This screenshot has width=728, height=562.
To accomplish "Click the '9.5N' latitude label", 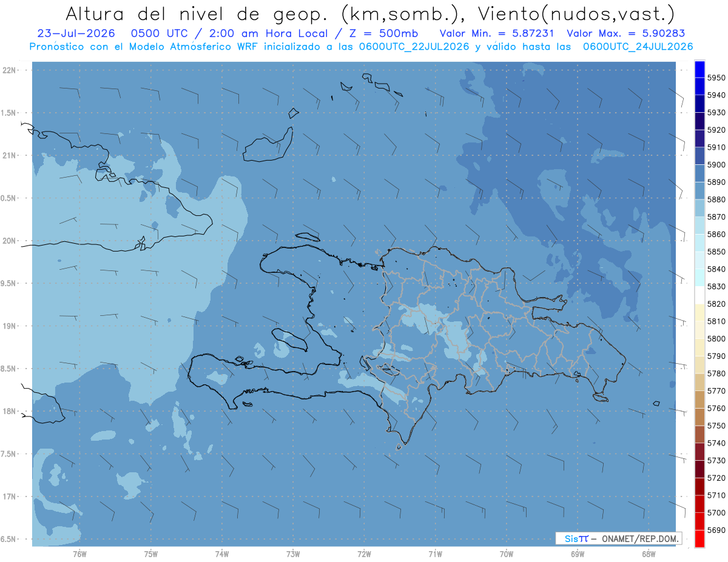I will 8,283.
